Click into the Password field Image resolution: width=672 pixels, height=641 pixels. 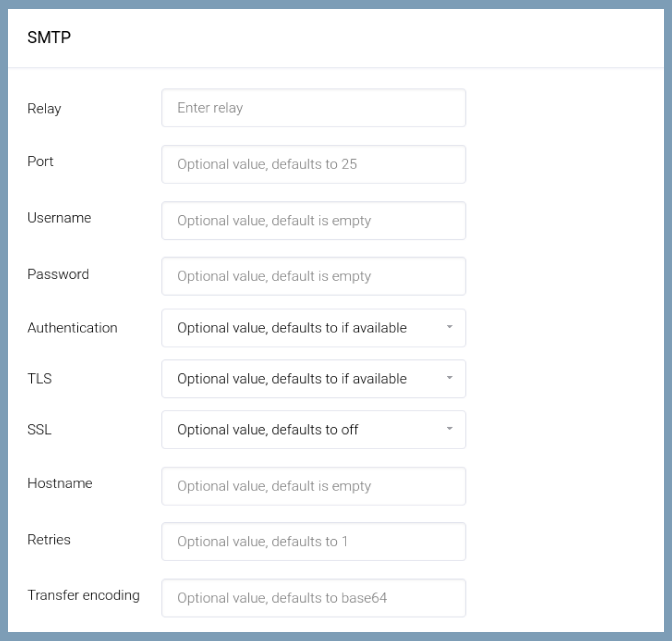click(314, 276)
